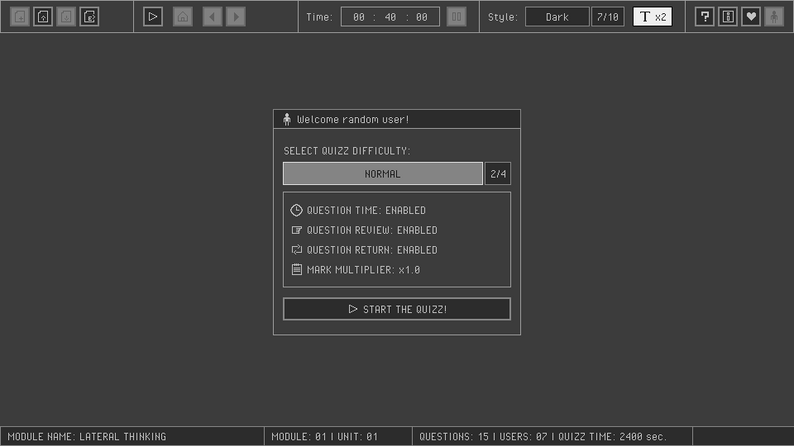This screenshot has width=794, height=446.
Task: Click the user figure icon in the toolbar
Action: coord(775,17)
